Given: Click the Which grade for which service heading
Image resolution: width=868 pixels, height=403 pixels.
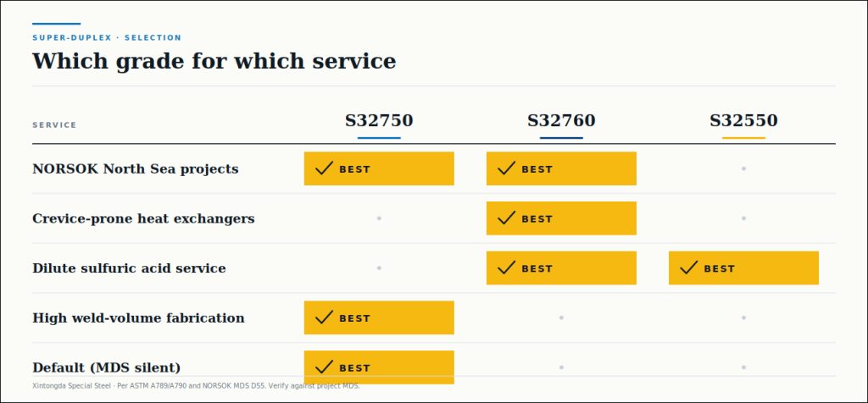Looking at the screenshot, I should [214, 61].
